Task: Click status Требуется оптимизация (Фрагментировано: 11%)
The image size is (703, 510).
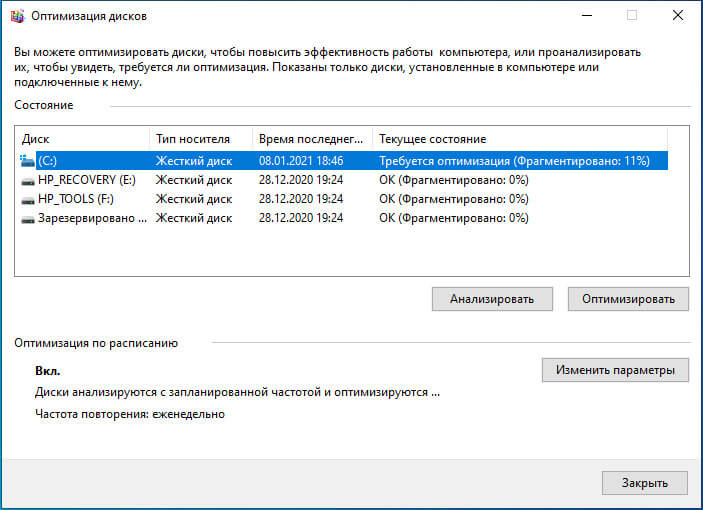Action: (x=514, y=161)
